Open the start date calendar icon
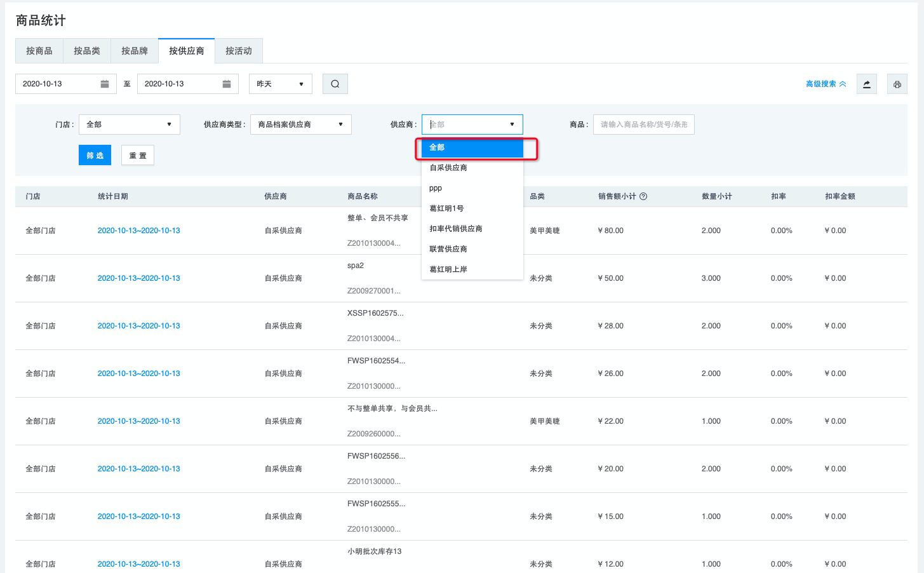This screenshot has height=573, width=924. (105, 84)
